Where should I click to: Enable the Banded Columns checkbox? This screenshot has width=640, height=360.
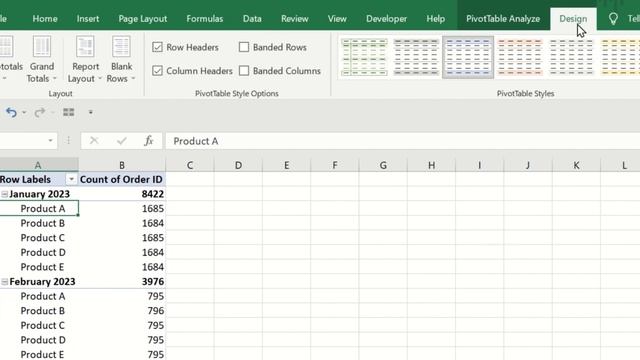click(x=244, y=71)
